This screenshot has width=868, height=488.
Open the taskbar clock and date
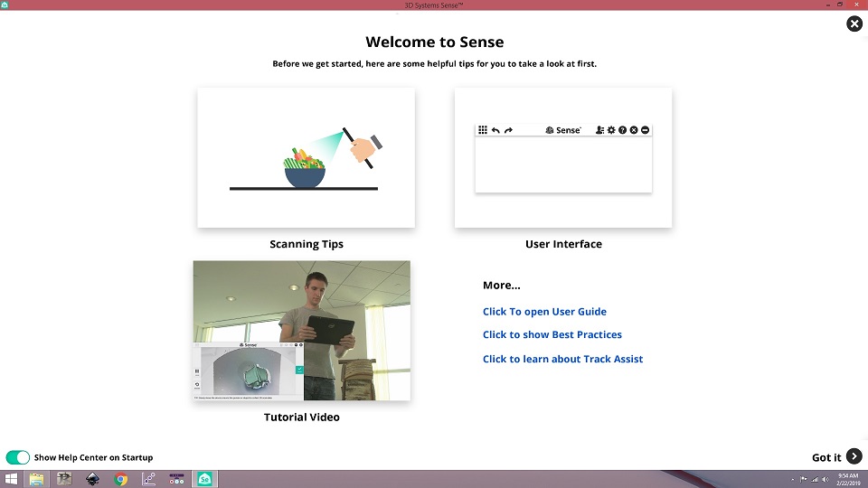tap(847, 479)
